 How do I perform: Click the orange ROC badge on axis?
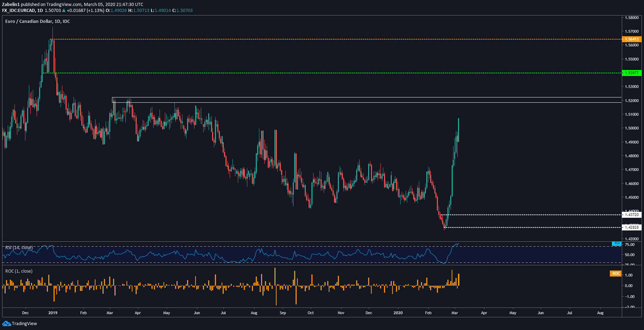tap(616, 273)
